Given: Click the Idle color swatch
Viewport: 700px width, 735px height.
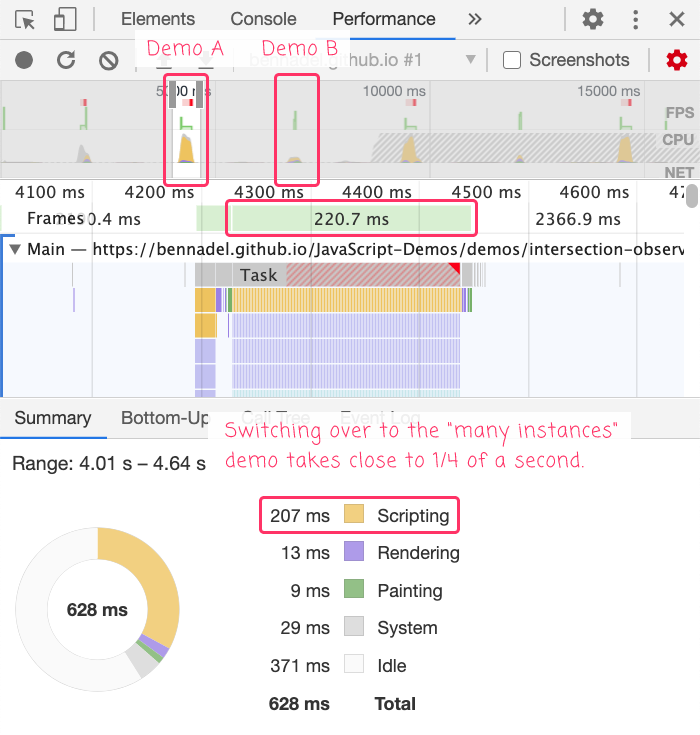Looking at the screenshot, I should [354, 664].
